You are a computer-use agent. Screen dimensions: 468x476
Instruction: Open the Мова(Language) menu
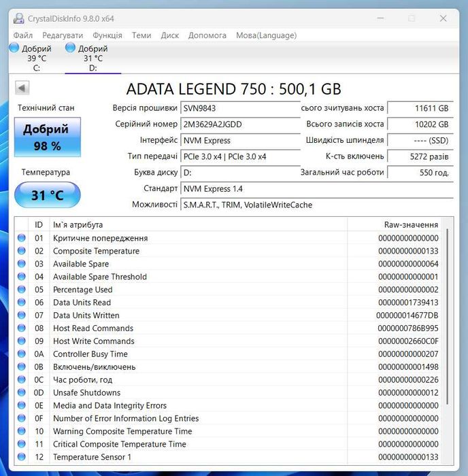[267, 35]
